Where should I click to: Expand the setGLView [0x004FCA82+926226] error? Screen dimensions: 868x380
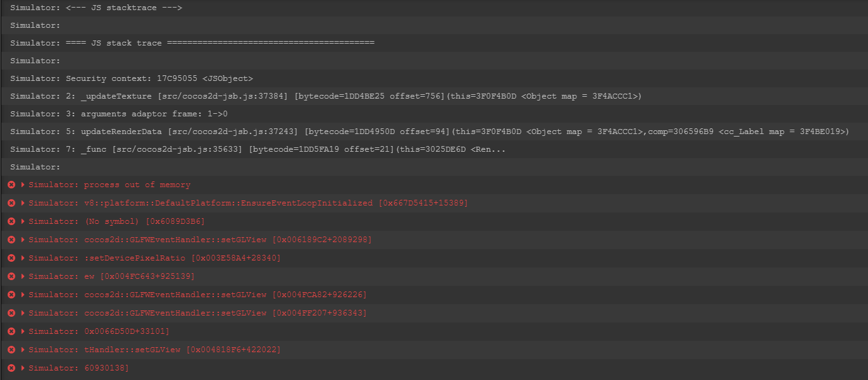[x=23, y=295]
